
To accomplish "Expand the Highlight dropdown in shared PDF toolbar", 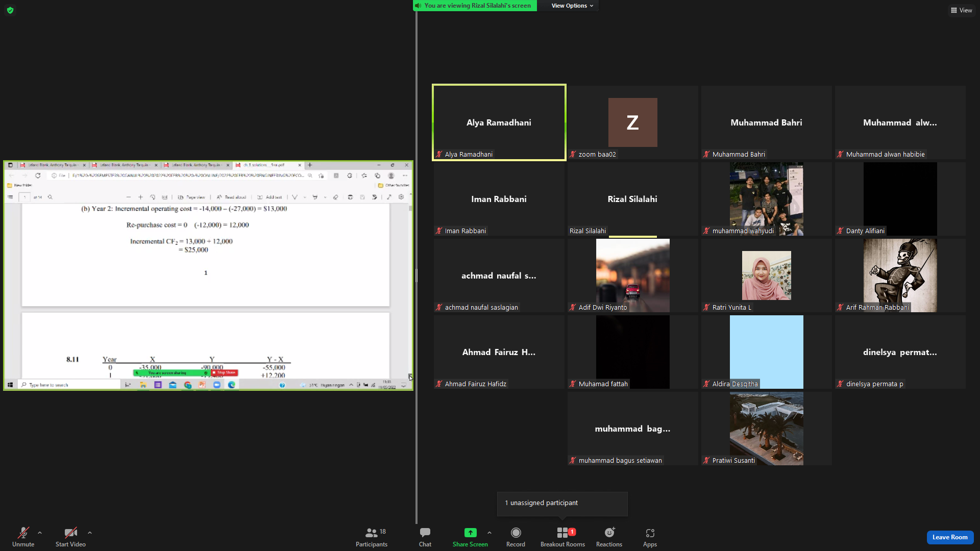I will coord(325,197).
